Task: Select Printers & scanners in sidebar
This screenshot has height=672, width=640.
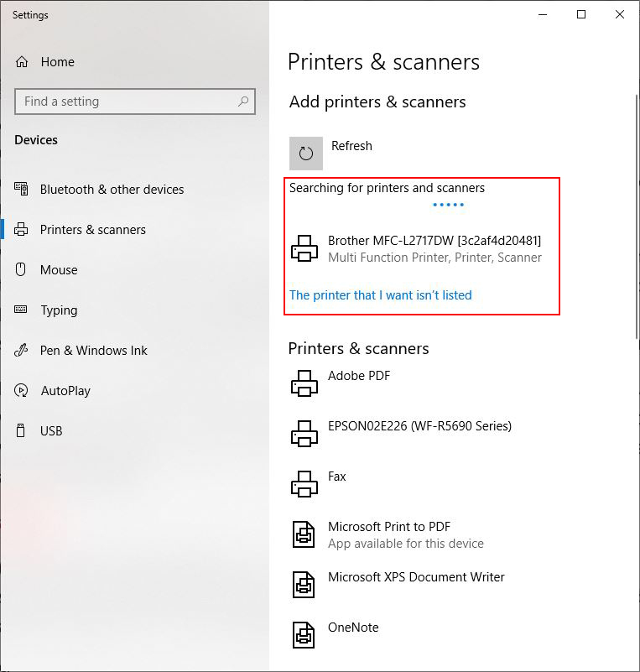Action: tap(93, 230)
